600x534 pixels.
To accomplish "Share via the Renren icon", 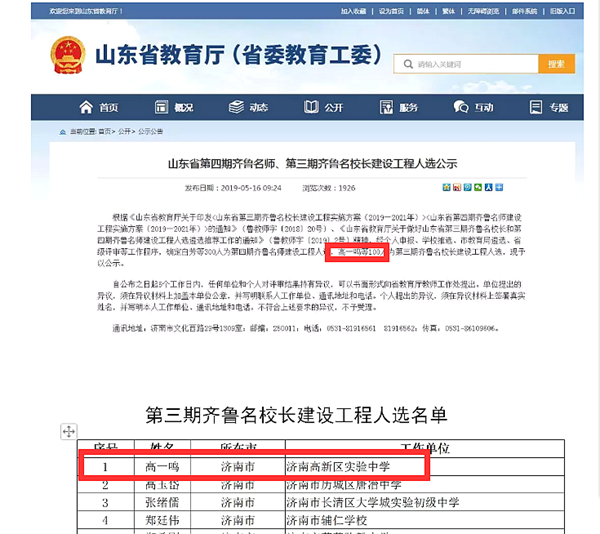I will 488,187.
